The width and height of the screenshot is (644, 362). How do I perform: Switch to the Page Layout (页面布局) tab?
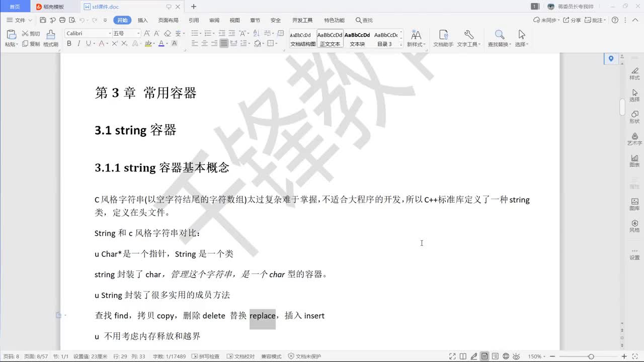coord(169,20)
